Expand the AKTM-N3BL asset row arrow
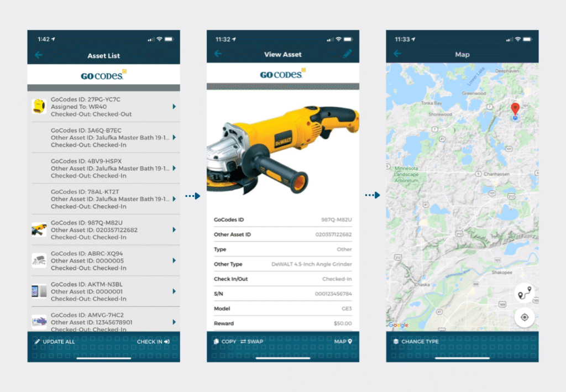This screenshot has width=566, height=392. click(174, 291)
